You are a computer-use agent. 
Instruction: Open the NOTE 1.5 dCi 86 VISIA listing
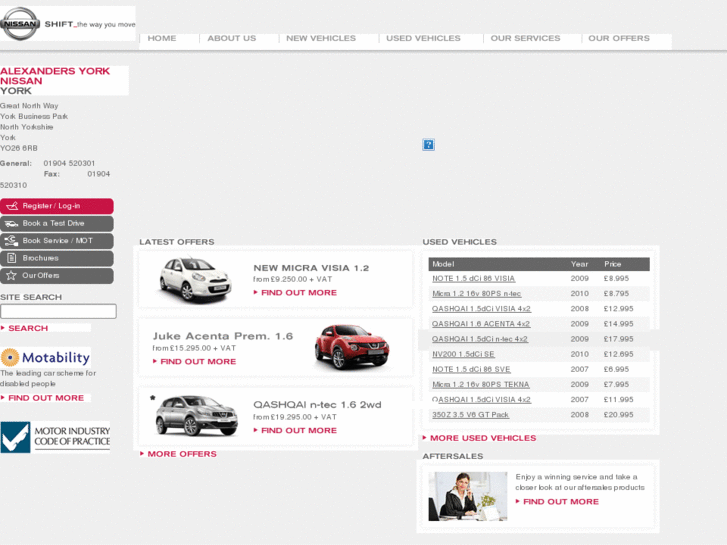point(473,279)
